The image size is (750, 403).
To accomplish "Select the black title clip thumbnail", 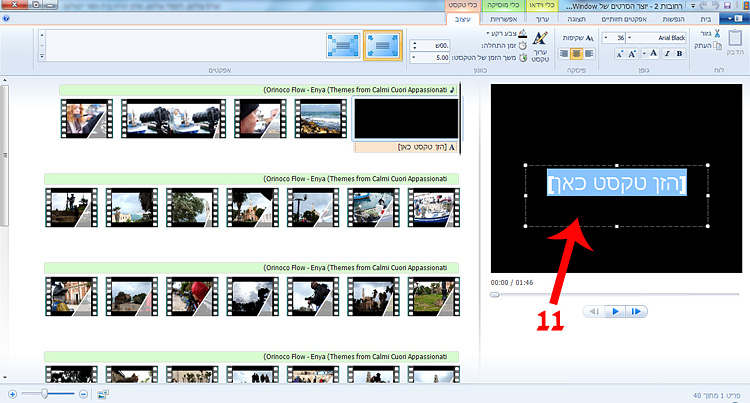I will [x=408, y=118].
